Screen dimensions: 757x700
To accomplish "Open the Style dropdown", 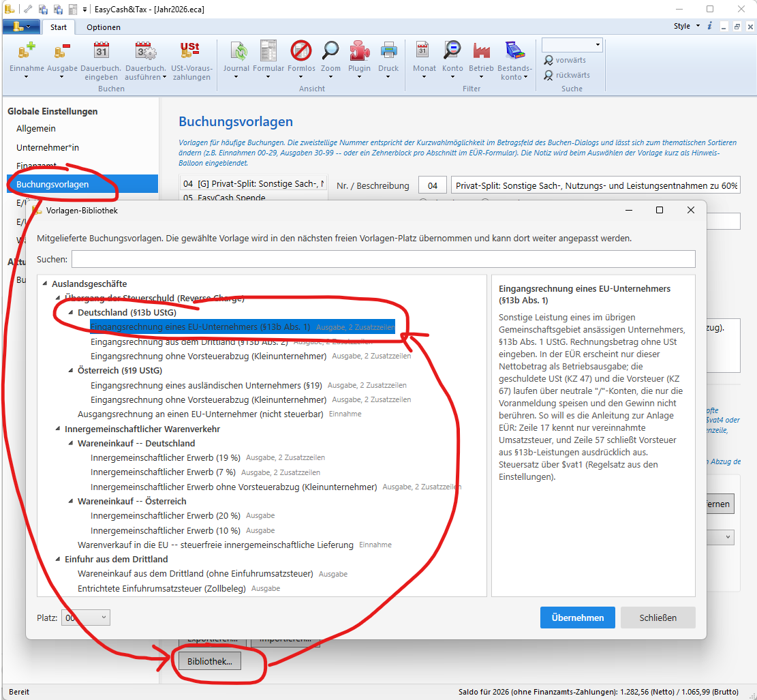I will (x=687, y=26).
